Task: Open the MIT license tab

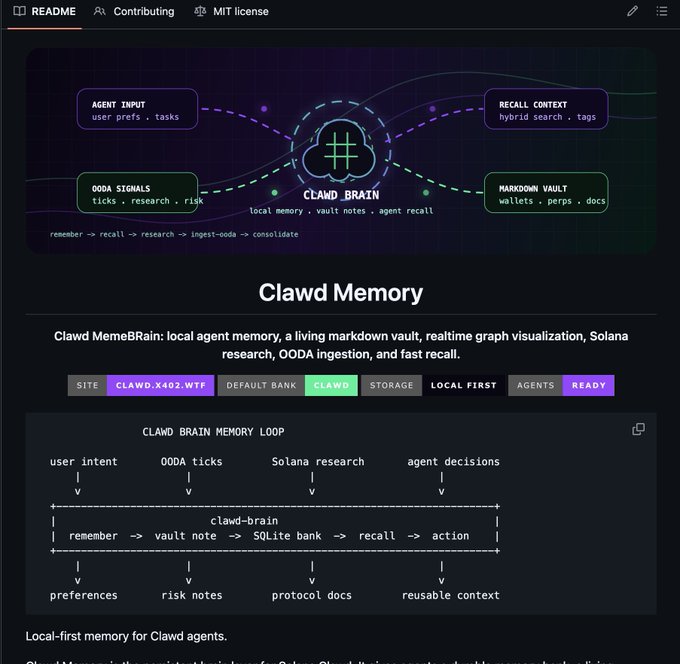Action: pos(232,12)
